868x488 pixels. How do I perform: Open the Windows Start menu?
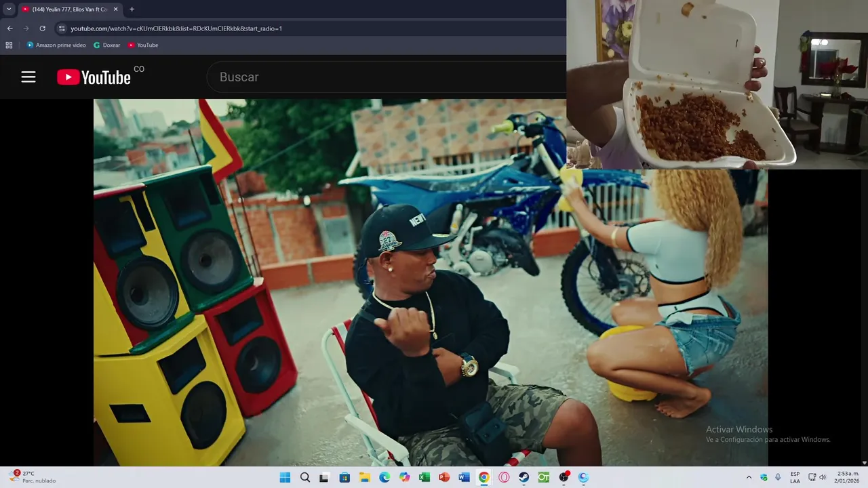pyautogui.click(x=285, y=477)
